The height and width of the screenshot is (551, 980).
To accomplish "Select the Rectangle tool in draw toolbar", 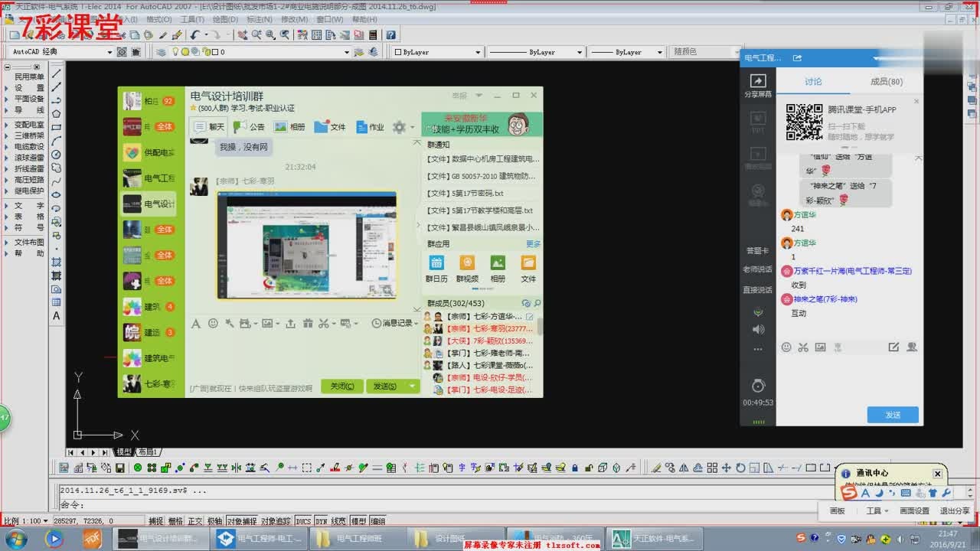I will pos(57,127).
